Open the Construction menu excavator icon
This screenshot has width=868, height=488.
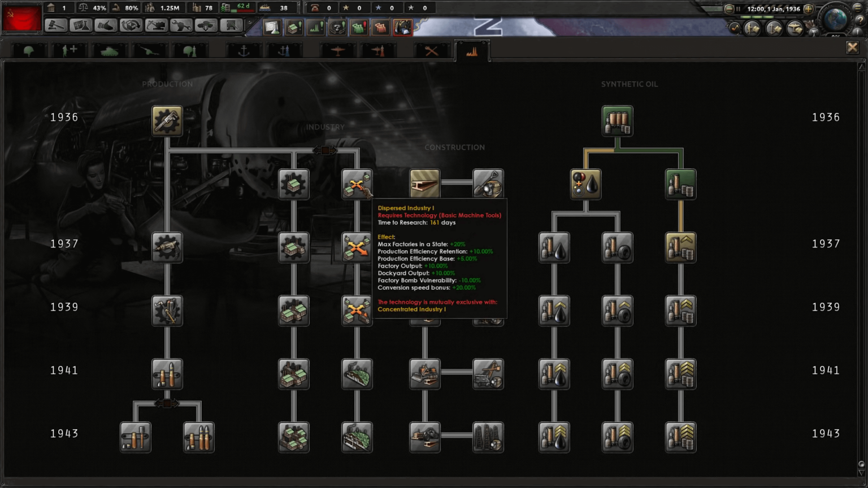(x=156, y=25)
